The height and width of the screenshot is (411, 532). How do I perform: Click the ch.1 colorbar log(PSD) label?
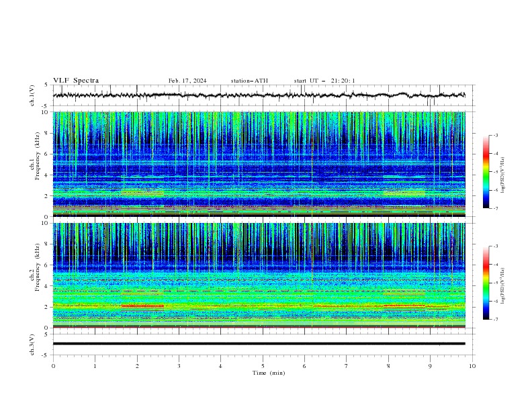click(x=502, y=175)
